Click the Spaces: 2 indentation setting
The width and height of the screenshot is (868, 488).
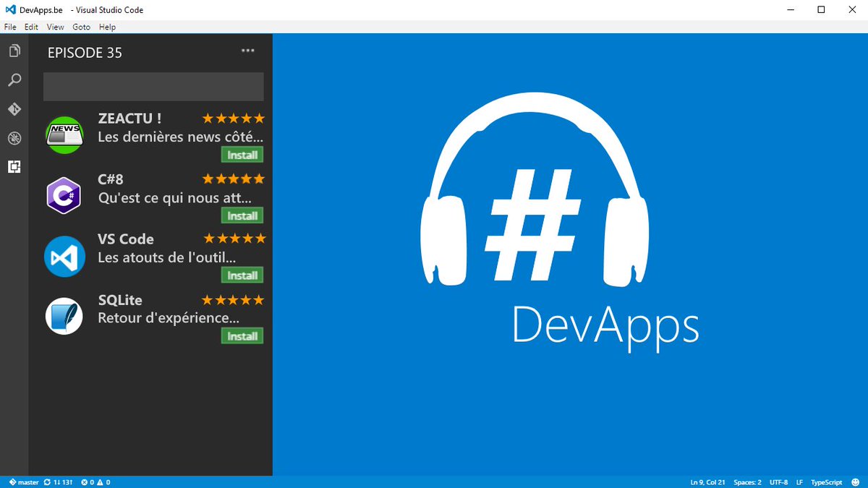747,482
